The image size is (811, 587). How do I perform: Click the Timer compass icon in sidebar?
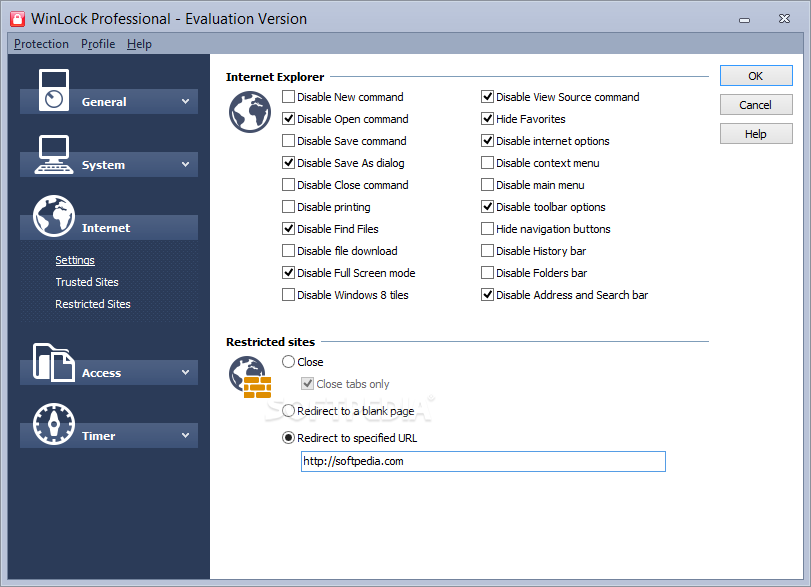(54, 424)
